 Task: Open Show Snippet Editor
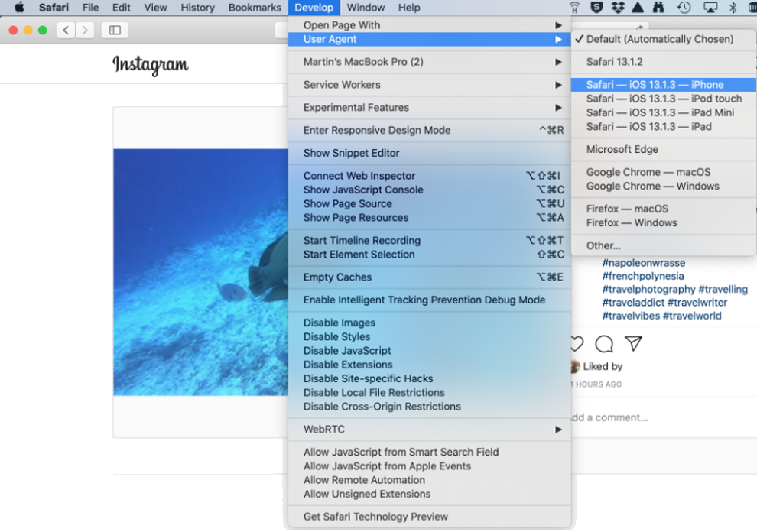point(429,153)
